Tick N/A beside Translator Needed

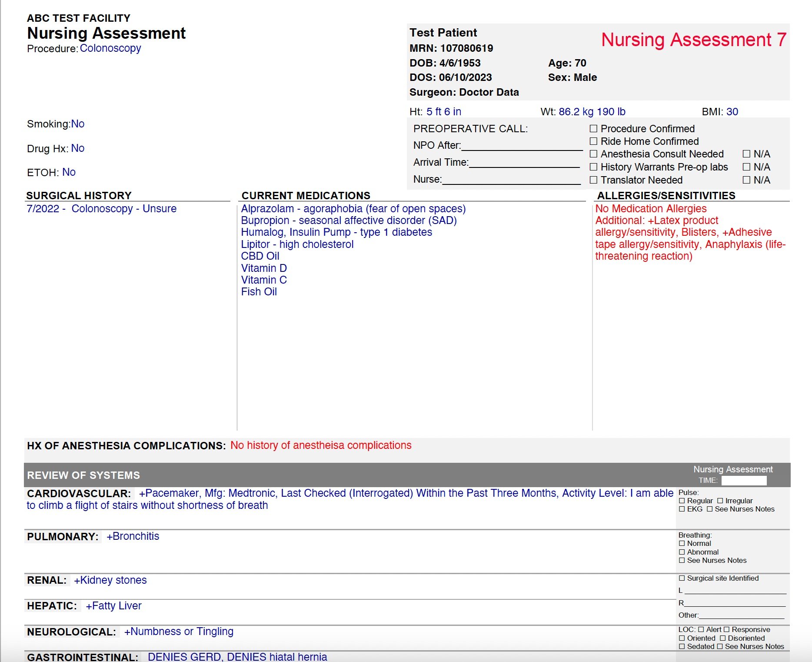[746, 180]
